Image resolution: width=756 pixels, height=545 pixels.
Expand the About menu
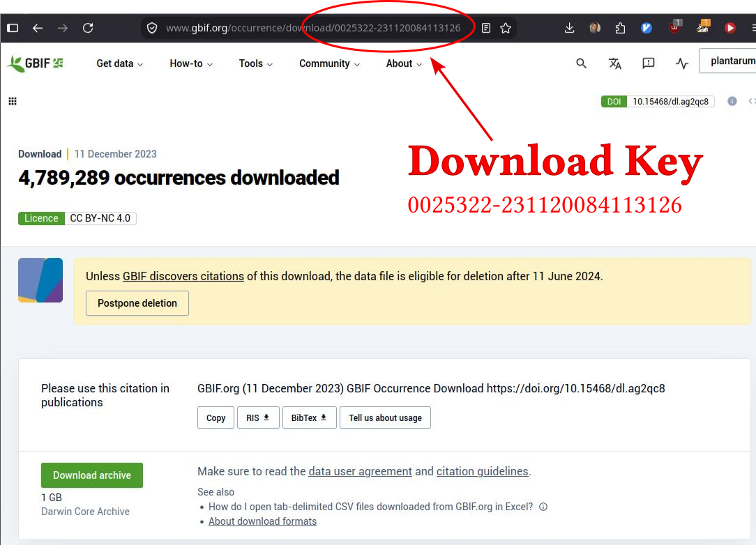pos(404,63)
